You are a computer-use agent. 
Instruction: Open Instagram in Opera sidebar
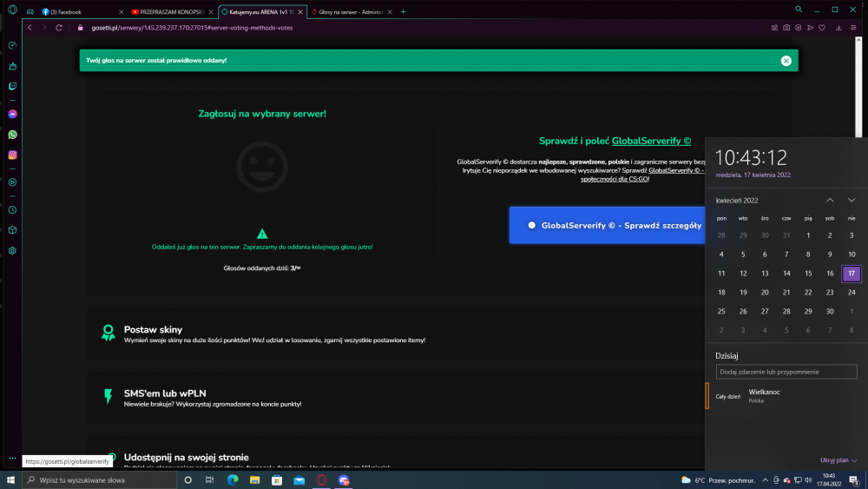13,155
